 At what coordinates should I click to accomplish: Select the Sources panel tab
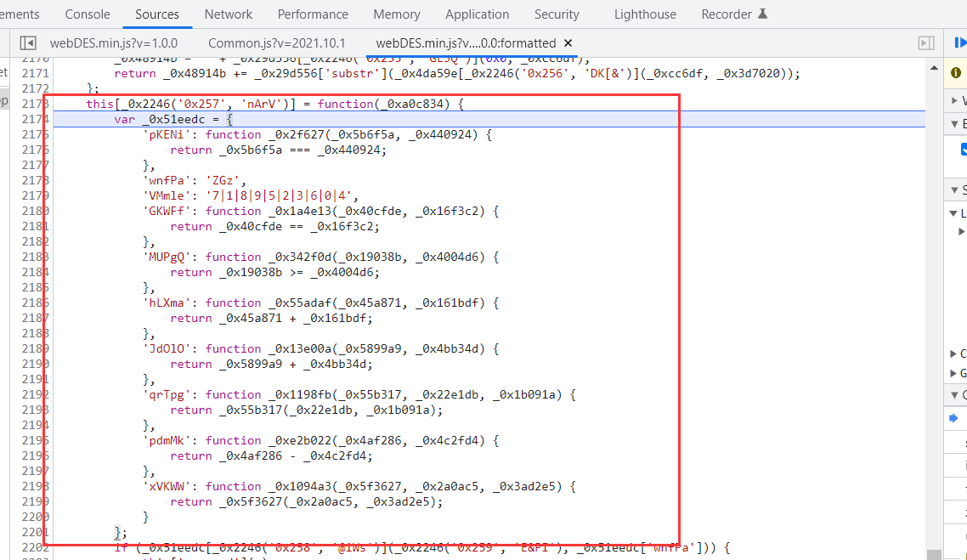[x=157, y=14]
